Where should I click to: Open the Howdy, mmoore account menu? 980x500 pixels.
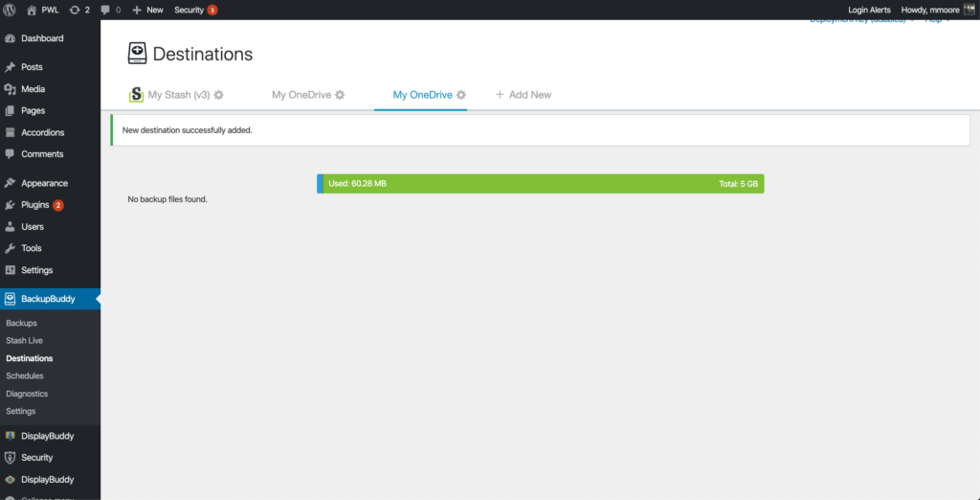(x=930, y=10)
